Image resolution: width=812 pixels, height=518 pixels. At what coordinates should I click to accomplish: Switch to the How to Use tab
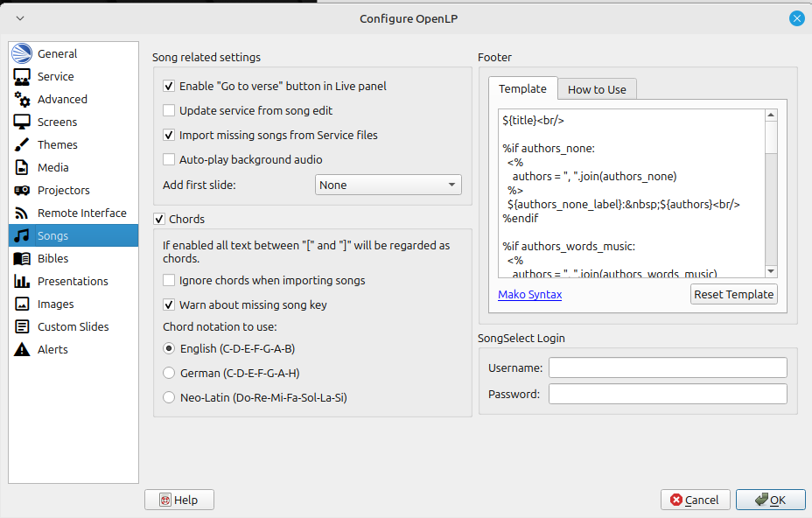click(597, 89)
